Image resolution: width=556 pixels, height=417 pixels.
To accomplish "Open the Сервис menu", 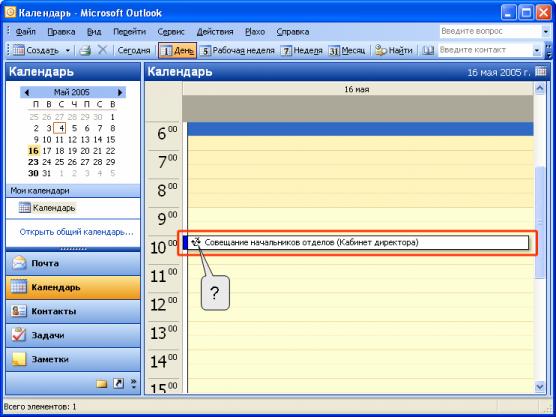I will coord(171,32).
